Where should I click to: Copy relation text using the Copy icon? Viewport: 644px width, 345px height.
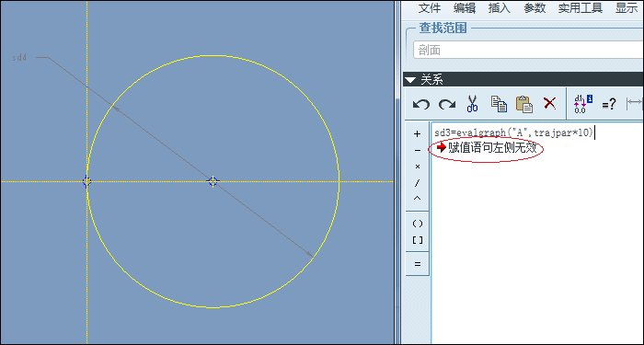tap(499, 104)
